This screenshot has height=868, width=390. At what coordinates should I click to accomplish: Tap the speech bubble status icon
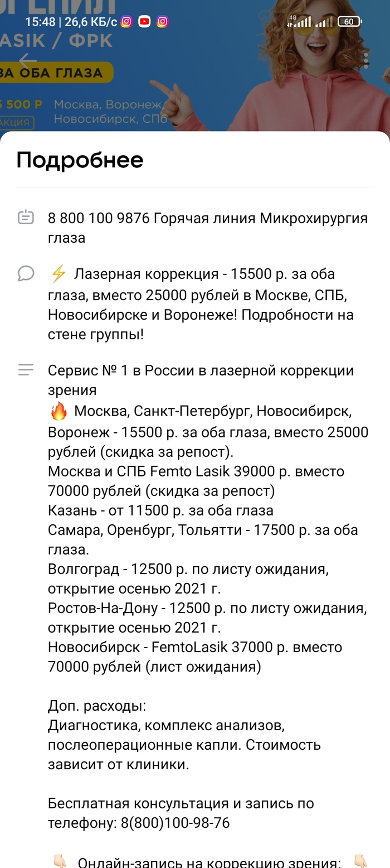(26, 273)
